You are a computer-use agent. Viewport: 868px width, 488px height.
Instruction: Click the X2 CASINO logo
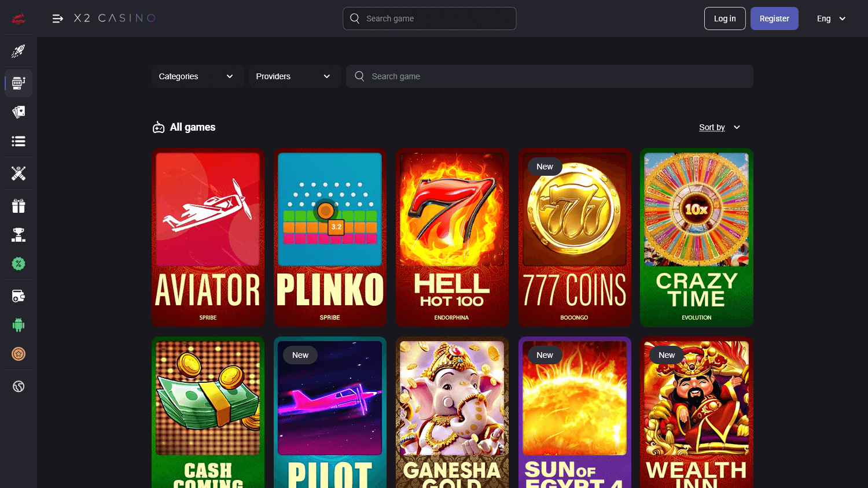(115, 19)
